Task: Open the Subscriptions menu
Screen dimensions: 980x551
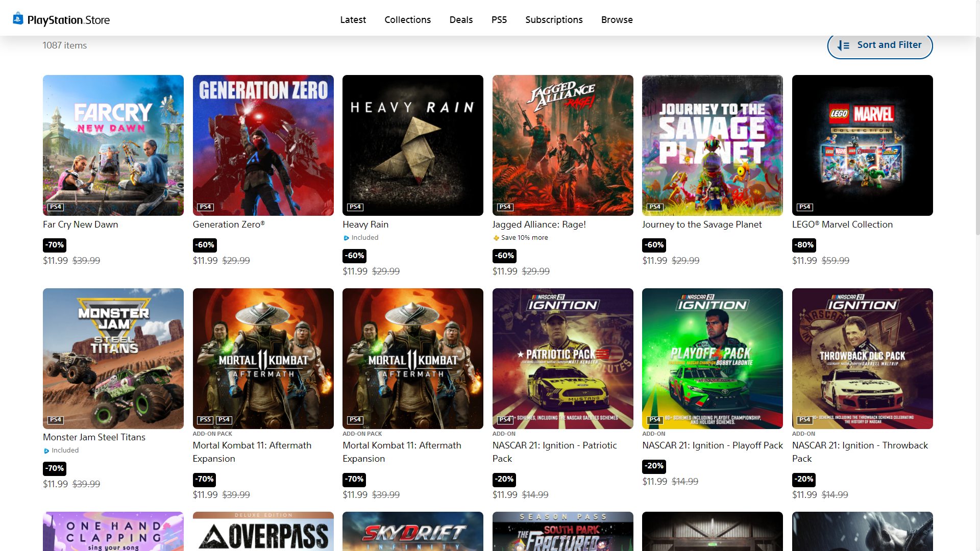Action: [x=554, y=20]
